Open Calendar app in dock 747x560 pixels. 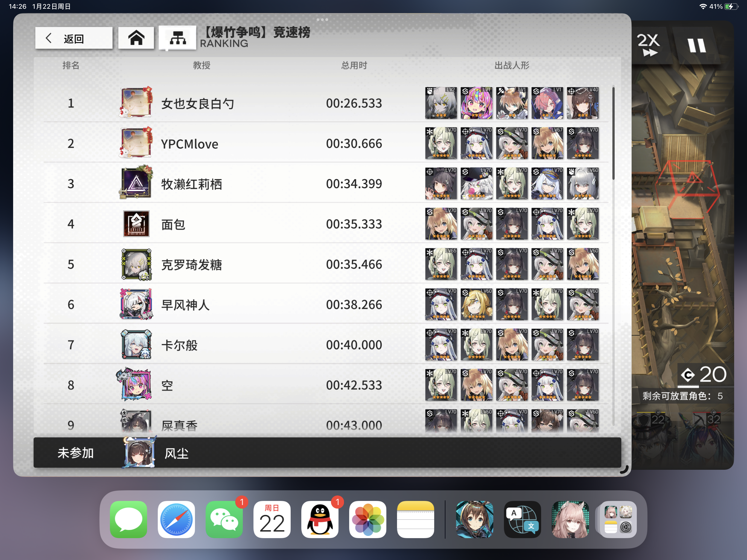[272, 519]
